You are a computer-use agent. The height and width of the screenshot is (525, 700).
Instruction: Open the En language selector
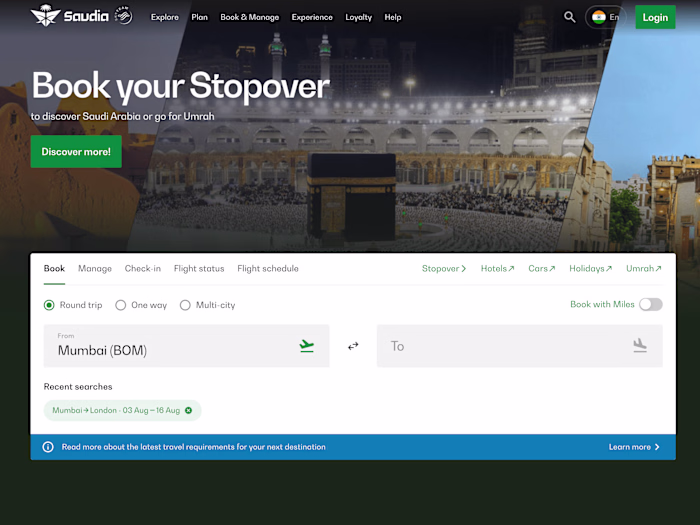pyautogui.click(x=605, y=17)
